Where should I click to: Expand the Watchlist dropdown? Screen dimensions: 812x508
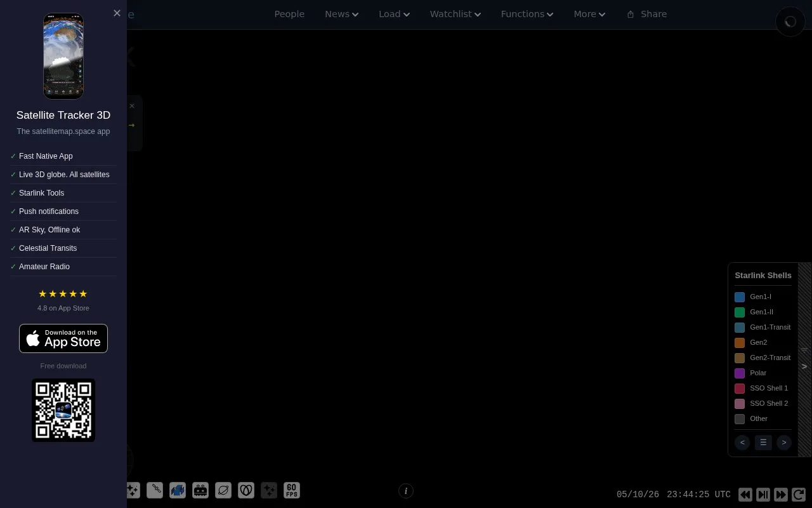455,14
